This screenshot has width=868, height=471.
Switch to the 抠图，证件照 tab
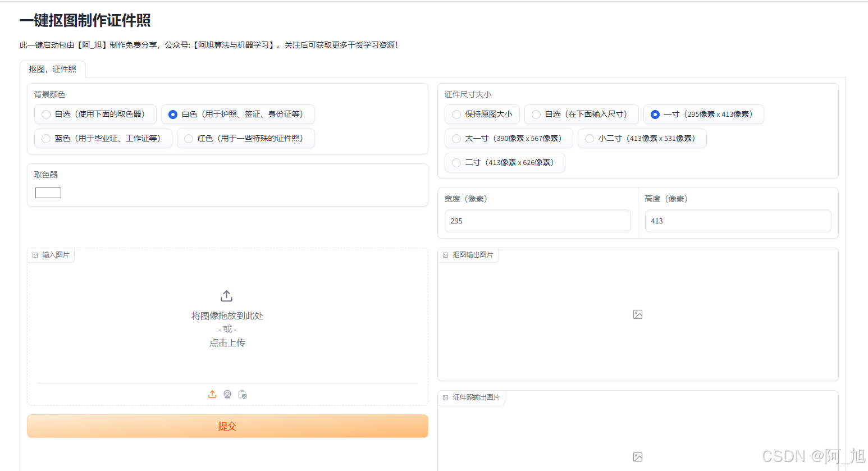[52, 68]
